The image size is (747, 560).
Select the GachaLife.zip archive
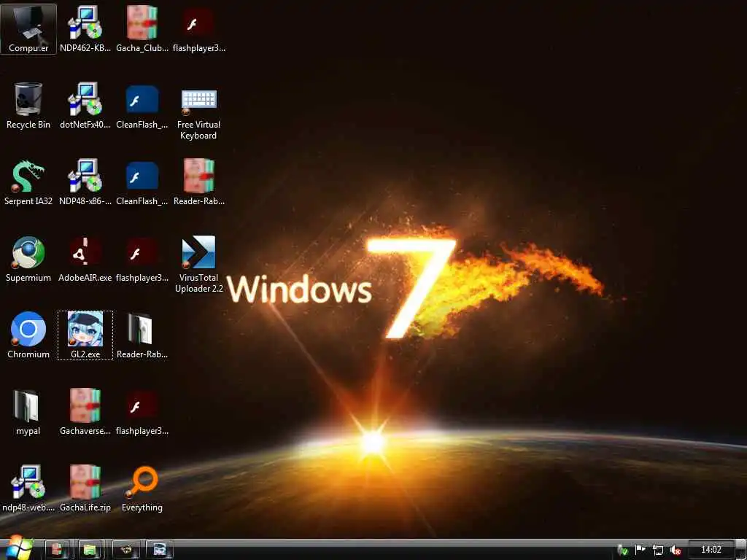(85, 489)
